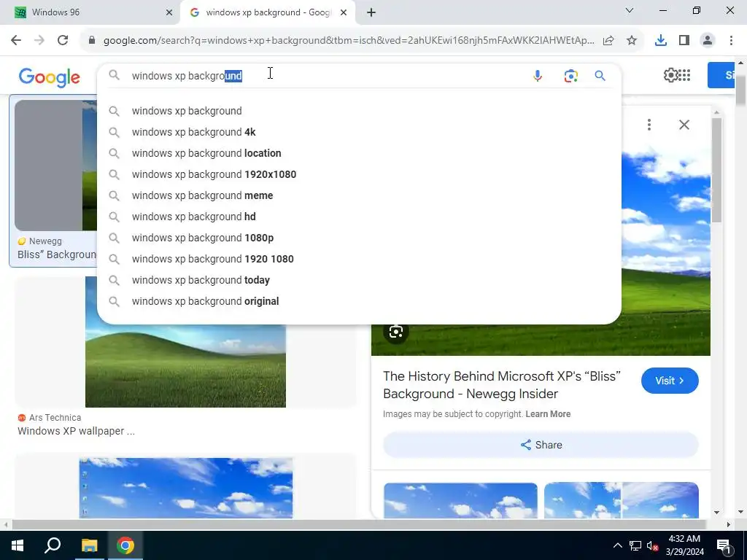
Task: Open the desktop-icons sky image result
Action: (x=186, y=488)
